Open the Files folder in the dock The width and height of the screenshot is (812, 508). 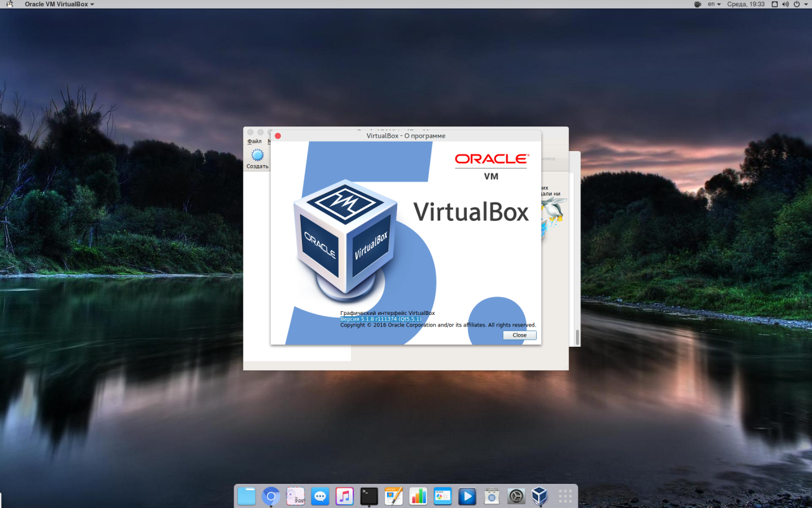click(246, 496)
